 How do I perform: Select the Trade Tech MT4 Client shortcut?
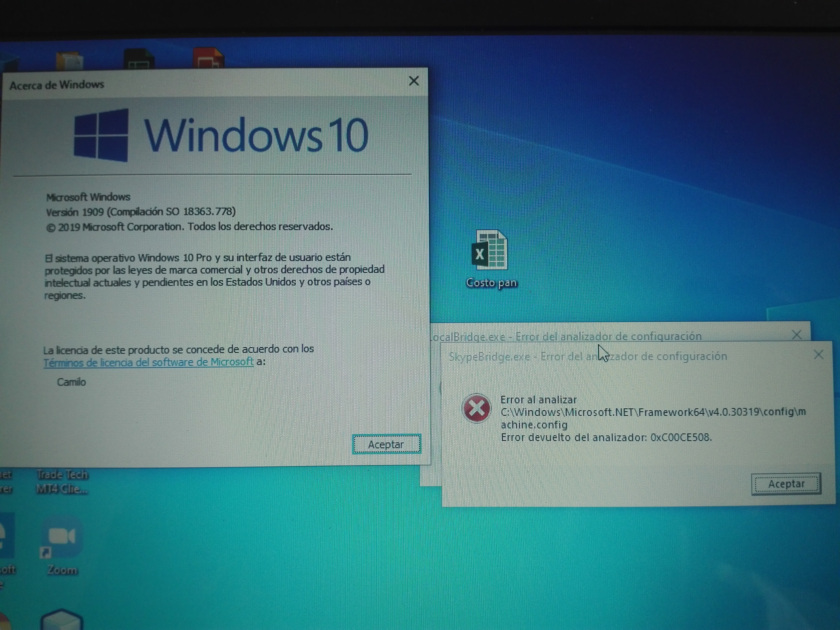click(x=62, y=482)
